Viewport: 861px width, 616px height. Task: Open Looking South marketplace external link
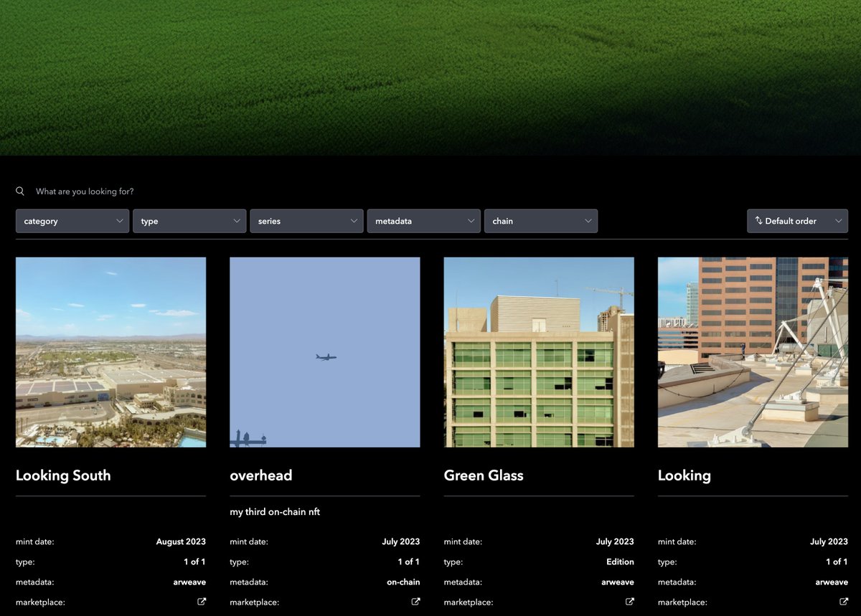(x=202, y=602)
